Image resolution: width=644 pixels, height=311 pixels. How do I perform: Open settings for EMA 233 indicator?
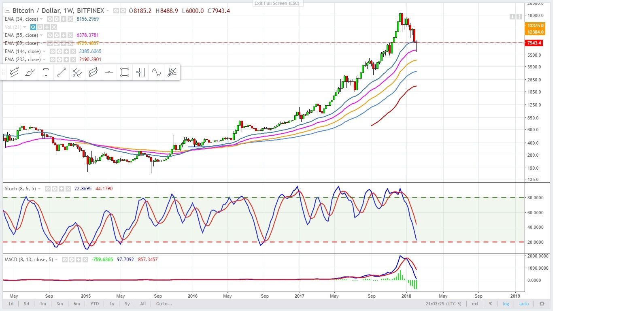(x=60, y=60)
